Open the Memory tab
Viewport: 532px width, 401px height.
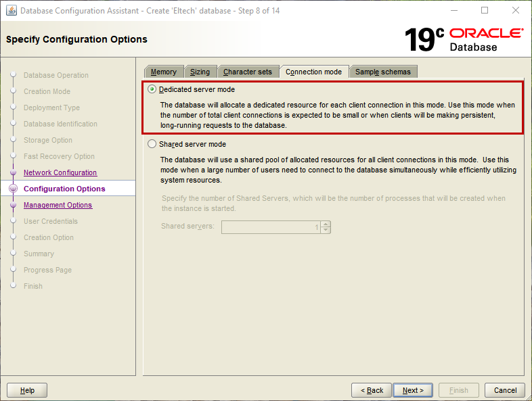[164, 72]
